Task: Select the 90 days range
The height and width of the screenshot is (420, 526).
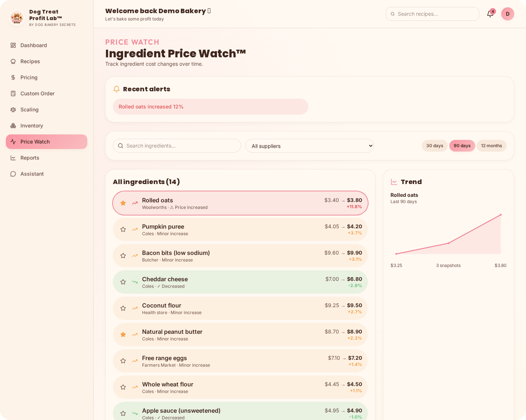Action: [462, 146]
